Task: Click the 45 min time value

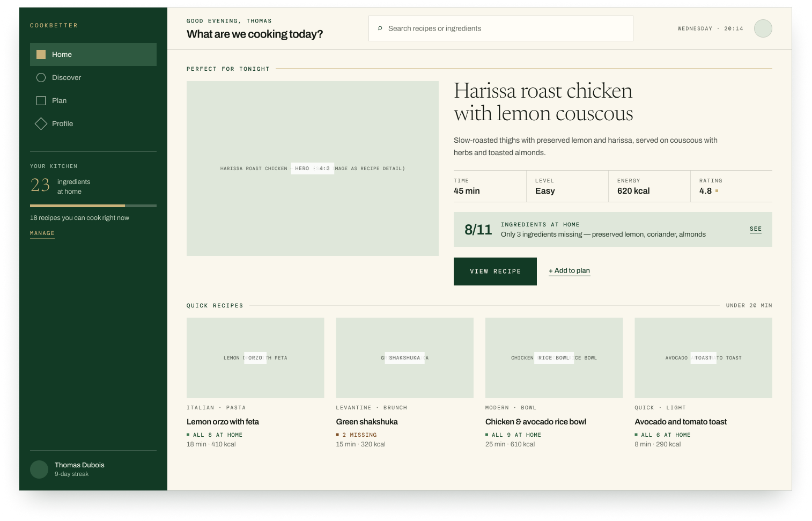Action: pos(467,191)
